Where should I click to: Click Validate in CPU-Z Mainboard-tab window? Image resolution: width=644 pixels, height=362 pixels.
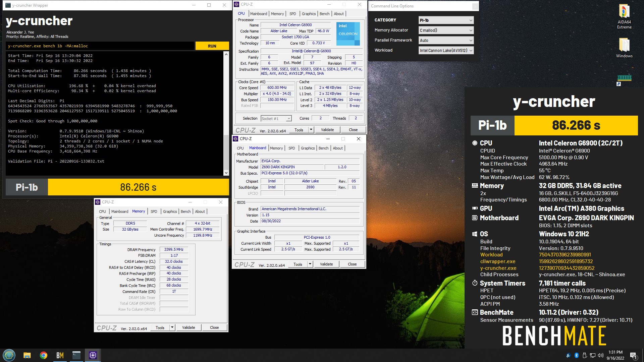coord(326,264)
